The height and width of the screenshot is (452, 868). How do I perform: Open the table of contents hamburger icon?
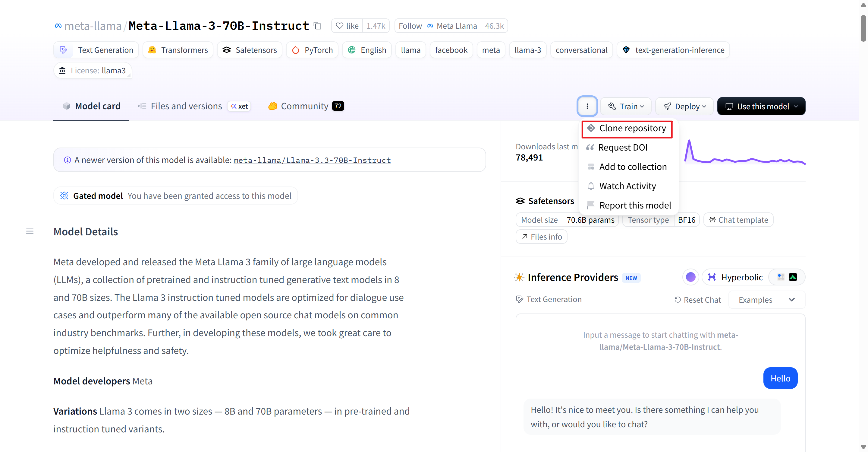(x=30, y=231)
